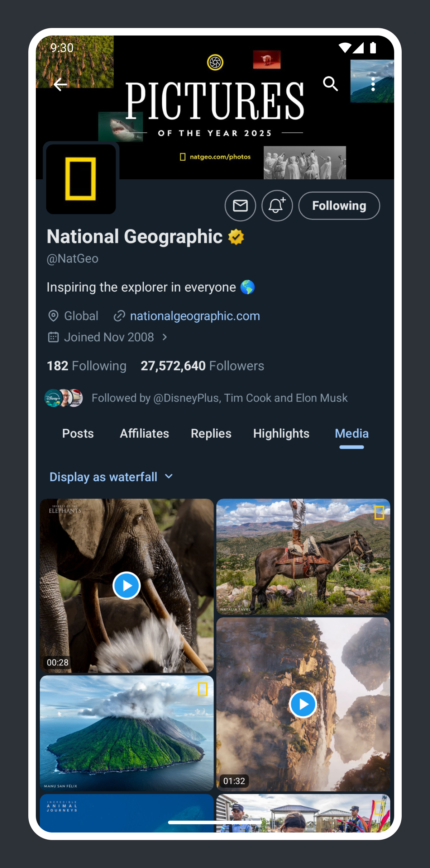
Task: Tap the back arrow icon
Action: point(60,85)
